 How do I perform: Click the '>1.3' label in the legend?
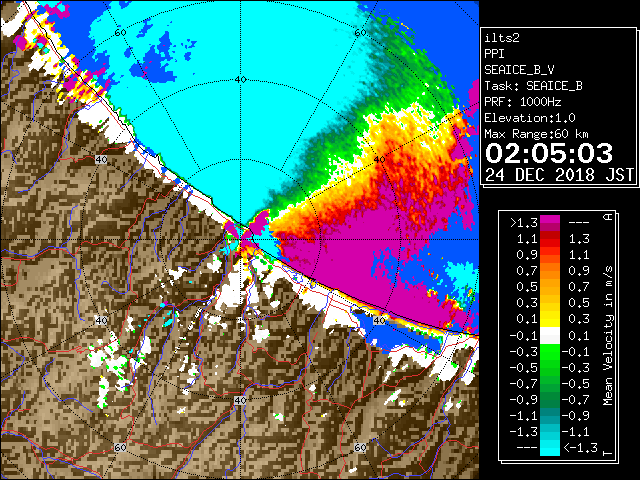coord(524,223)
